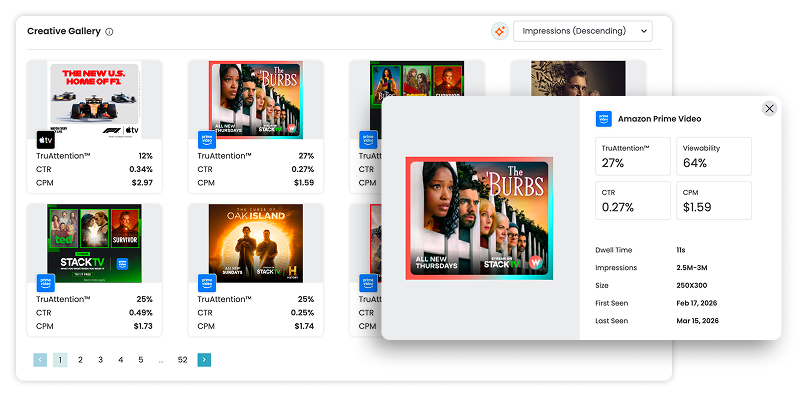This screenshot has width=800, height=400.
Task: Select page 3 in pagination
Action: pyautogui.click(x=101, y=360)
